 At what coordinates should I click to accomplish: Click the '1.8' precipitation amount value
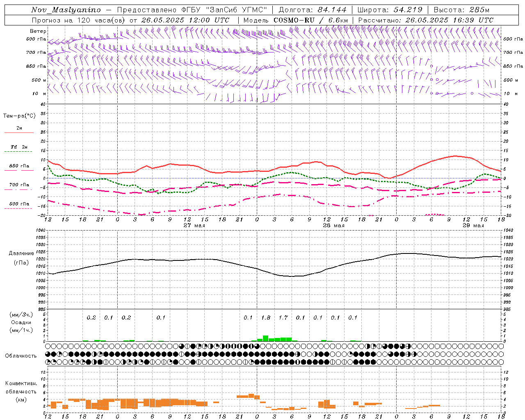coord(266,318)
